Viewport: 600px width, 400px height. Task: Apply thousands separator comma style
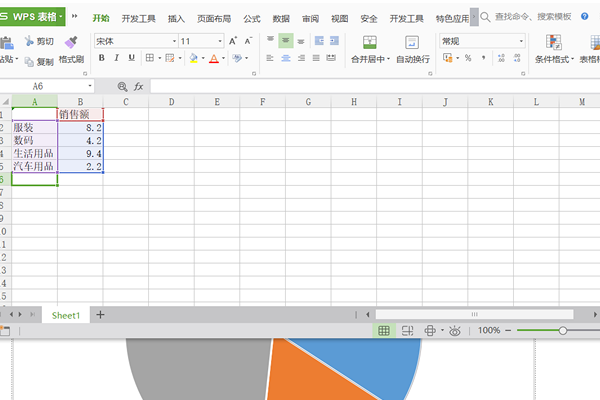tap(484, 58)
